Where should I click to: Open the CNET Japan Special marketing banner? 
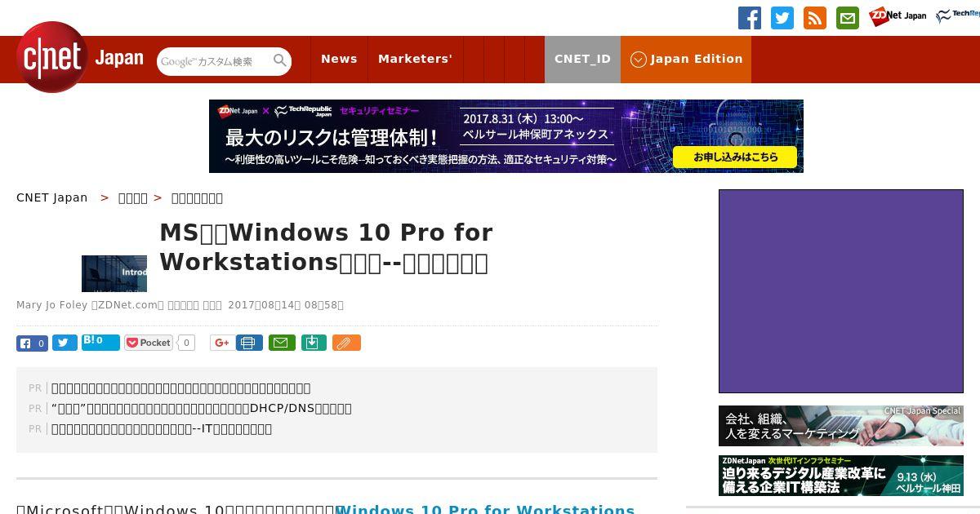point(841,426)
